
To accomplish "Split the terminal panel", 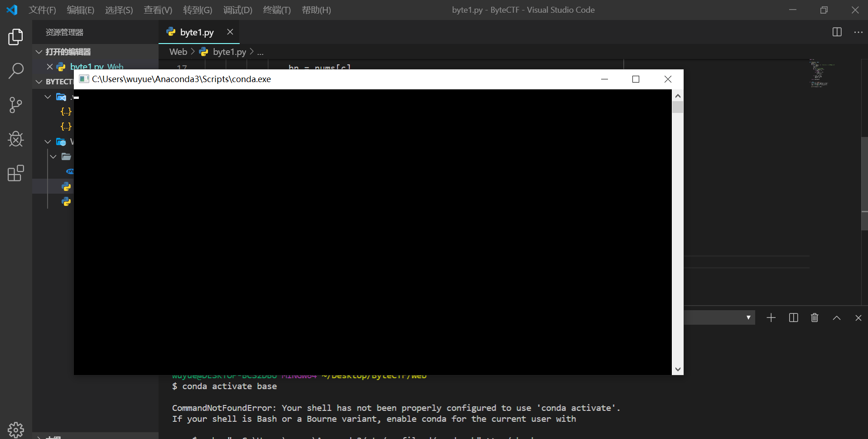I will pos(793,318).
